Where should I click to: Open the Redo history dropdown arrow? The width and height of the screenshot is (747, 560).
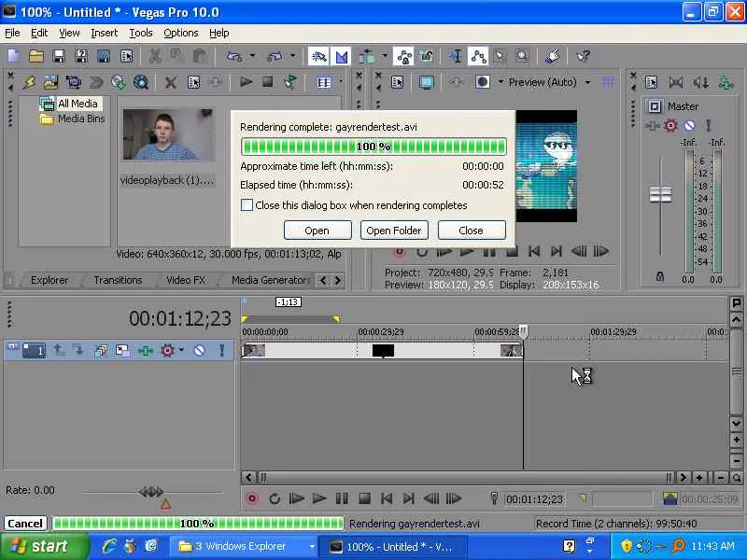293,56
